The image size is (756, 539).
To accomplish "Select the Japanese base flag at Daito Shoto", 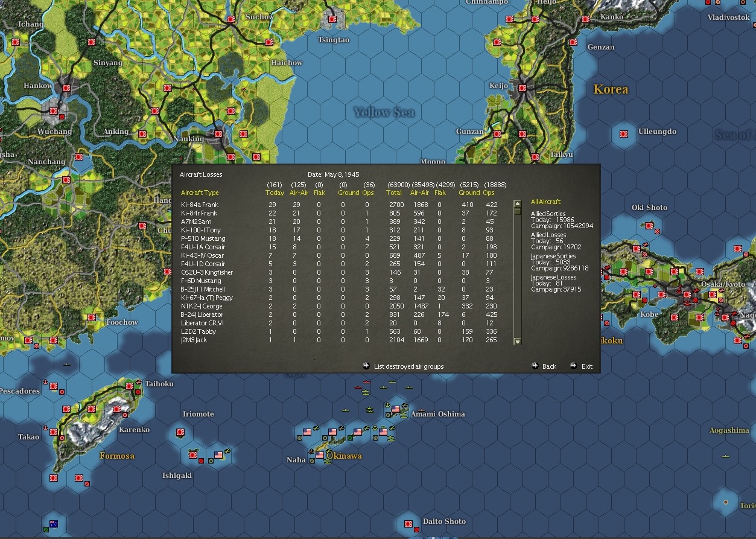I will (408, 523).
